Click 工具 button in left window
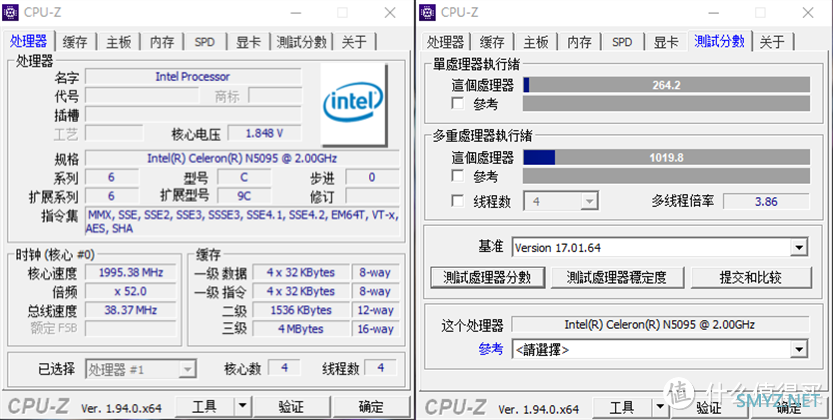The height and width of the screenshot is (420, 833). tap(205, 407)
